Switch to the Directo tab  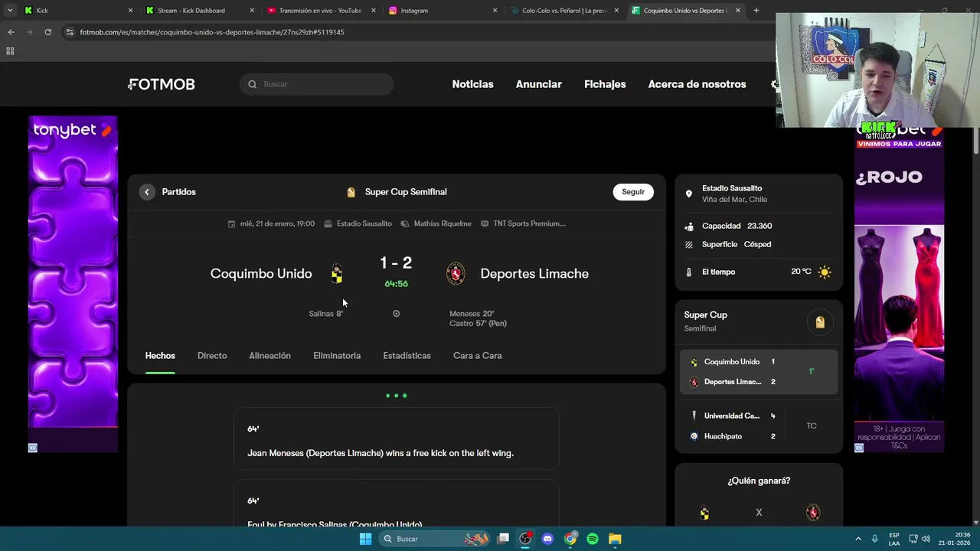212,356
